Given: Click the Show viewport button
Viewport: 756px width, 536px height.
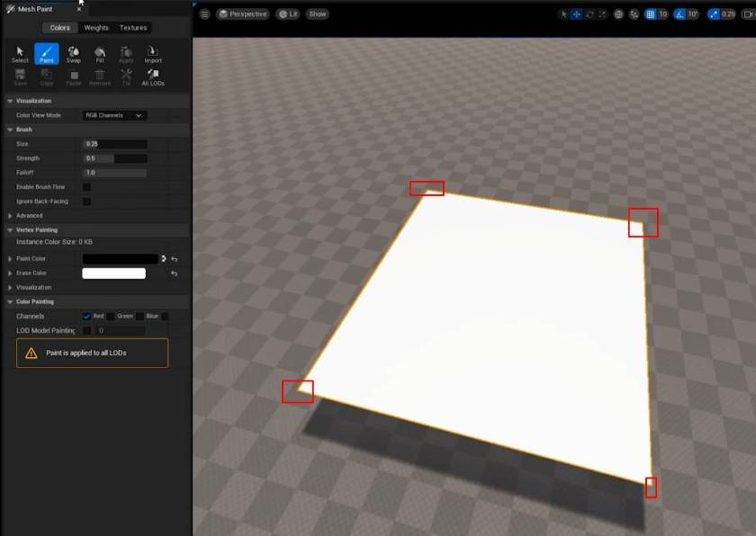Looking at the screenshot, I should (x=318, y=14).
